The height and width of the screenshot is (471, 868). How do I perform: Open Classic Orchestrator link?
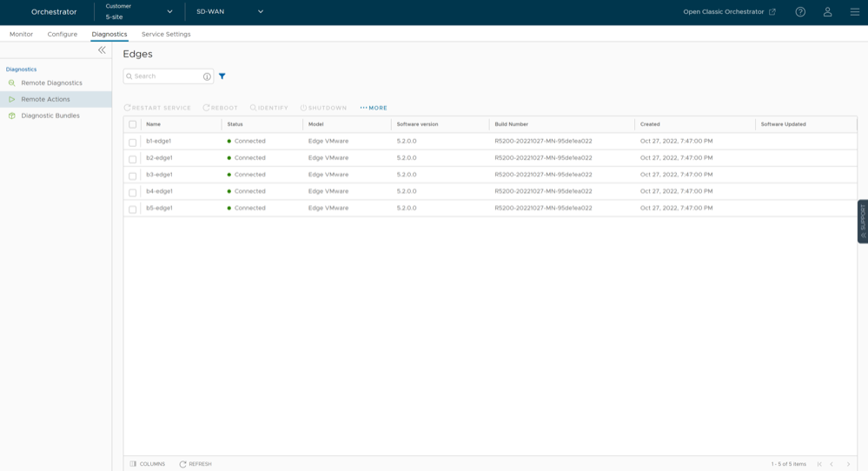(x=729, y=12)
